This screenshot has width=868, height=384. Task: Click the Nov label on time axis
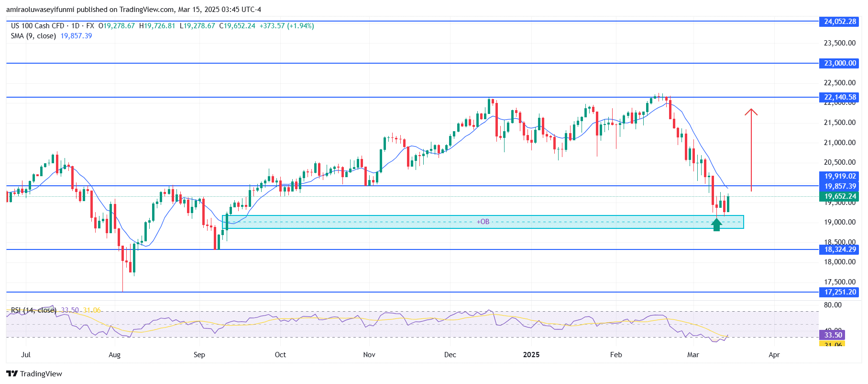click(369, 355)
